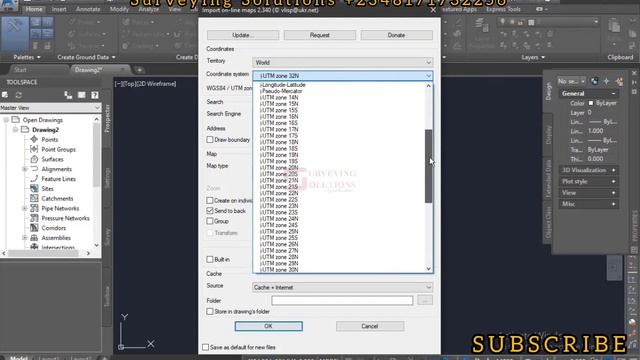640x360 pixels.
Task: Click the ByLayer color swatch in Properties
Action: point(591,103)
